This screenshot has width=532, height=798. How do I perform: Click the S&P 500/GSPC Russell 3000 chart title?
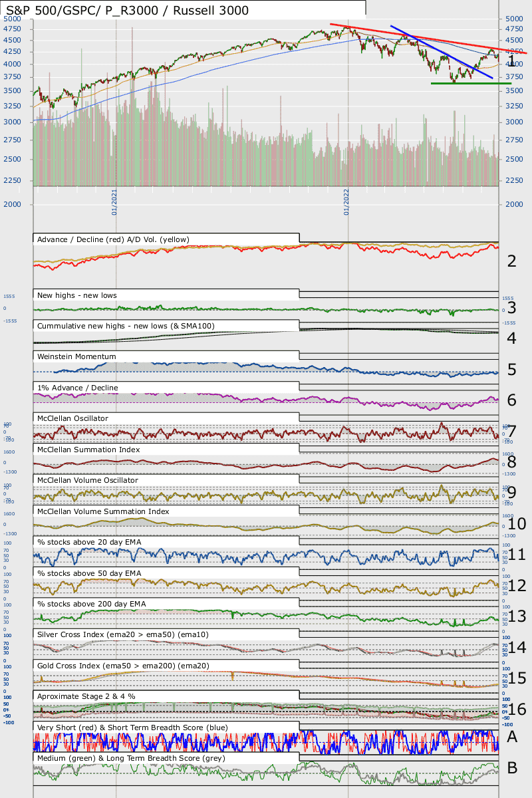click(x=128, y=10)
